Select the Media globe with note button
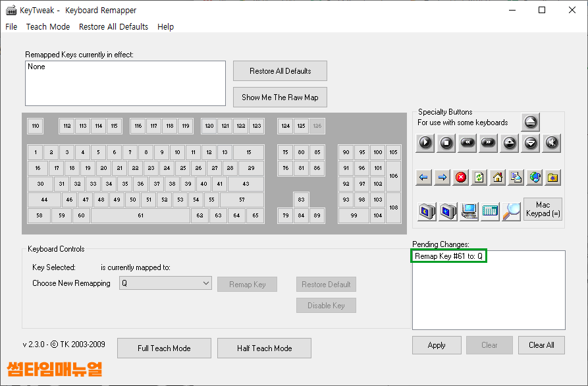The image size is (588, 386). coord(535,177)
